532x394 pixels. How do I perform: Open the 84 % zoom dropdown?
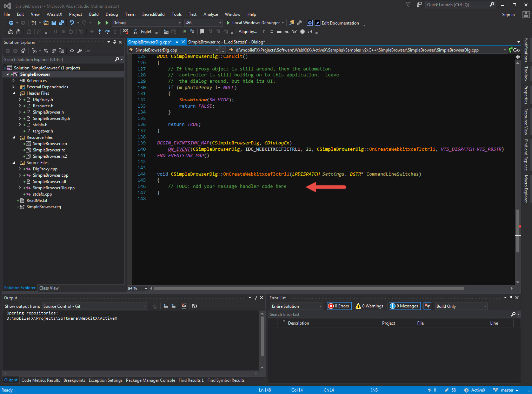point(138,288)
